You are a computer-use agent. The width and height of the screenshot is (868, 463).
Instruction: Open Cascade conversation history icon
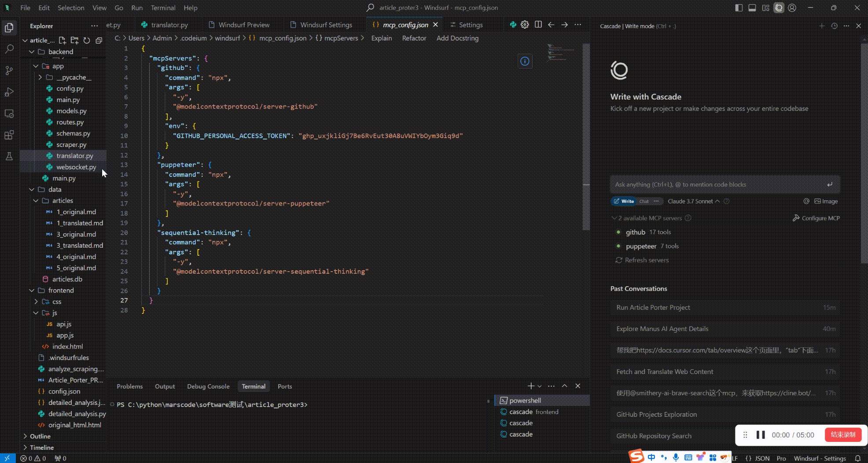834,26
